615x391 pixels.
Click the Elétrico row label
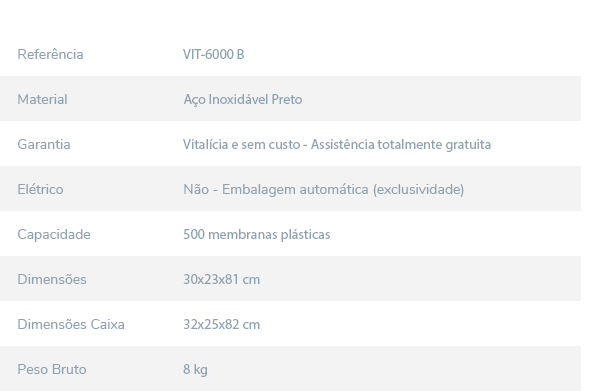(40, 189)
